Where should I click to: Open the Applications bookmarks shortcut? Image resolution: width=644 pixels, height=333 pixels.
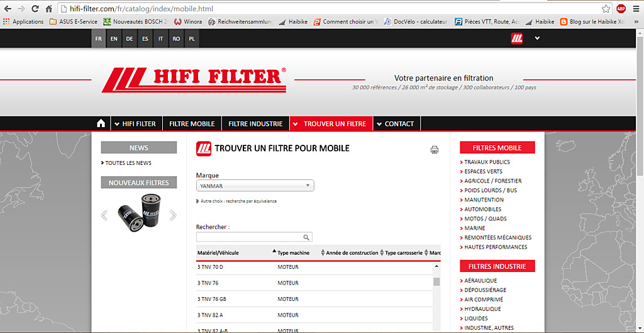[x=23, y=22]
